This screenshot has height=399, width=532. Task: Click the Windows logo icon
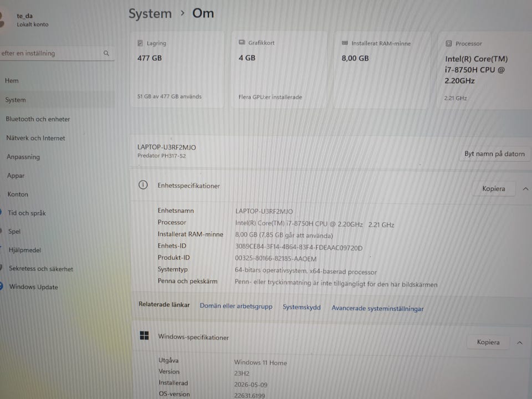pos(144,336)
